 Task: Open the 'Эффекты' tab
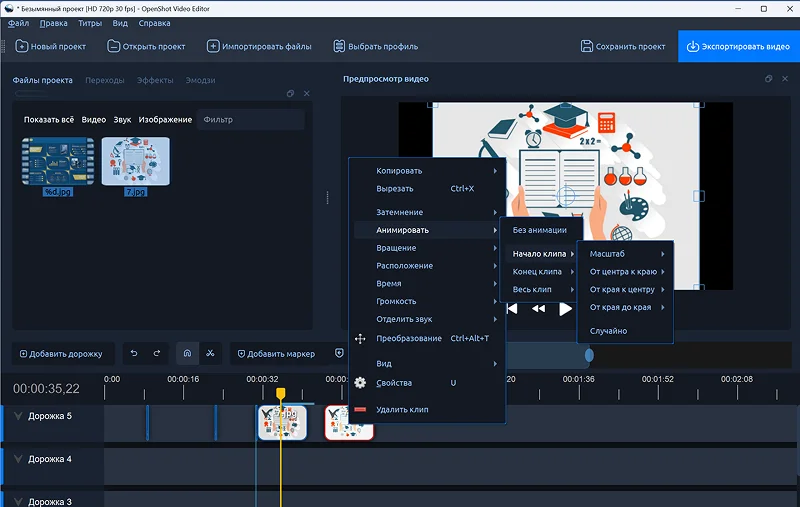(155, 80)
